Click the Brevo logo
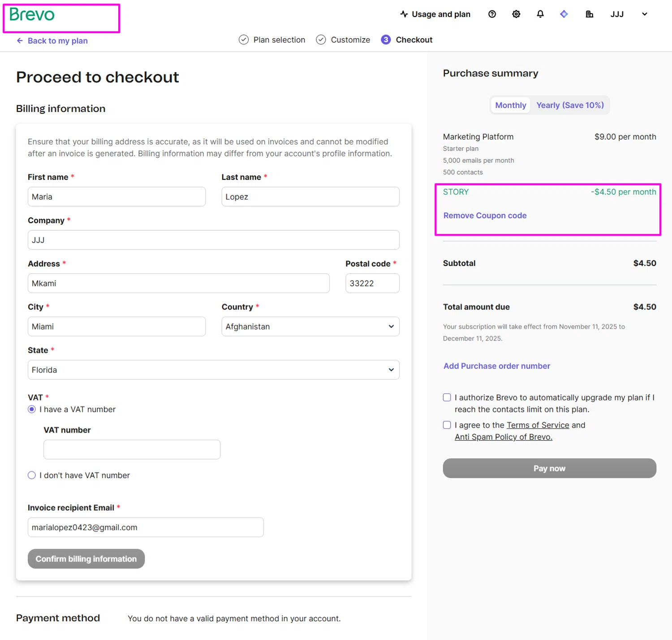 point(32,15)
